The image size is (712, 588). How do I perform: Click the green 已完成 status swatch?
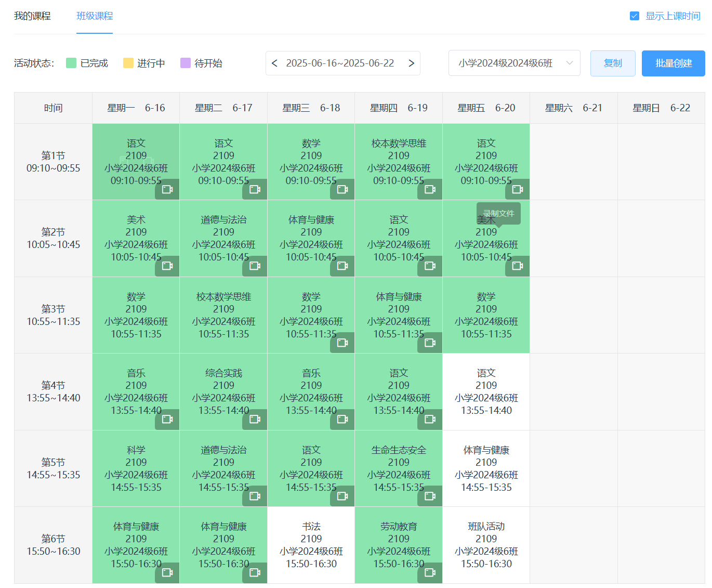[71, 63]
